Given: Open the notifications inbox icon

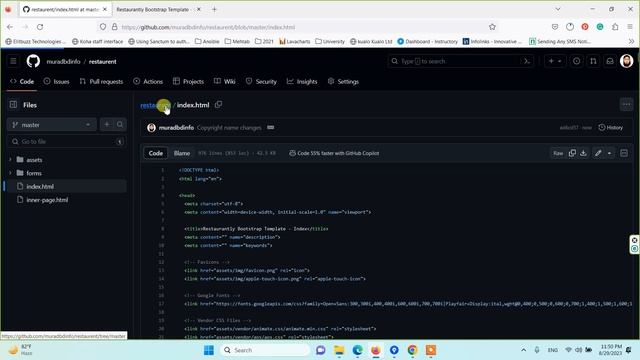Looking at the screenshot, I should [610, 61].
